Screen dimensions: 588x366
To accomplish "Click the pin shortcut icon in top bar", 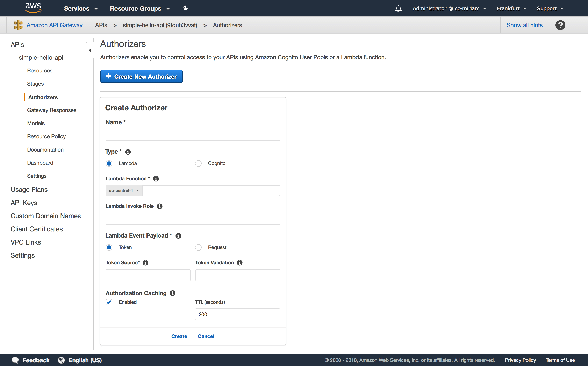I will pyautogui.click(x=185, y=8).
